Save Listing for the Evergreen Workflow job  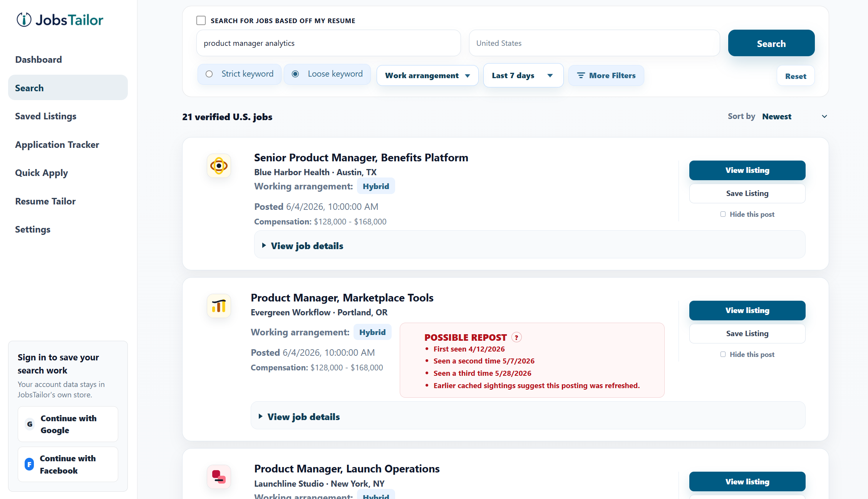pos(747,333)
